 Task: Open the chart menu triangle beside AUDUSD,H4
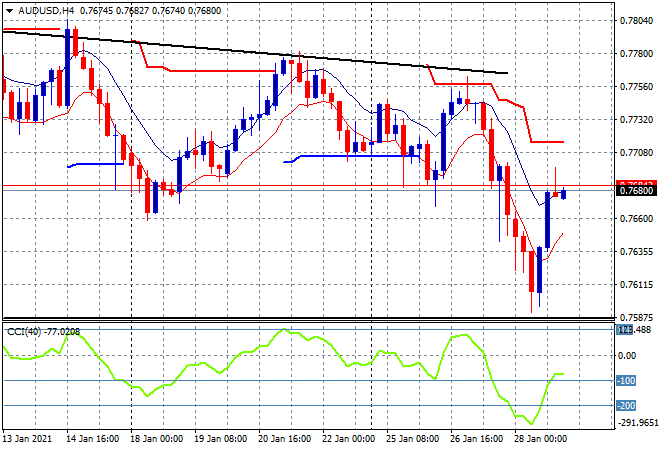[10, 11]
